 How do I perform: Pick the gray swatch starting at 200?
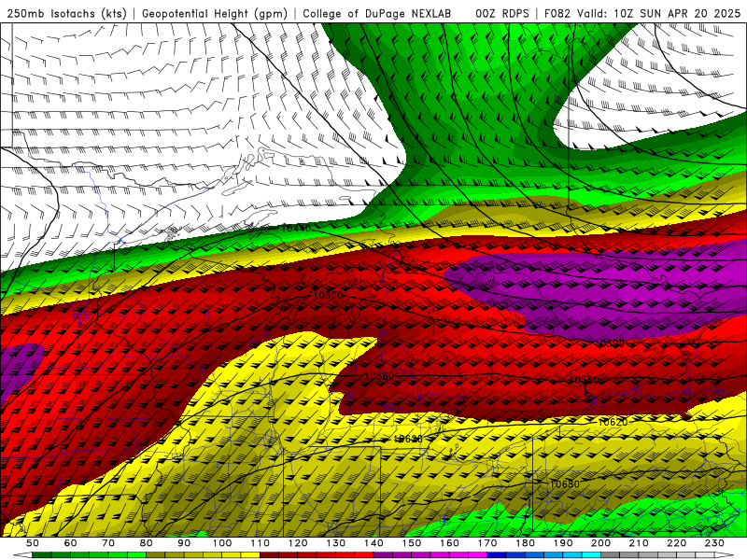(x=611, y=555)
